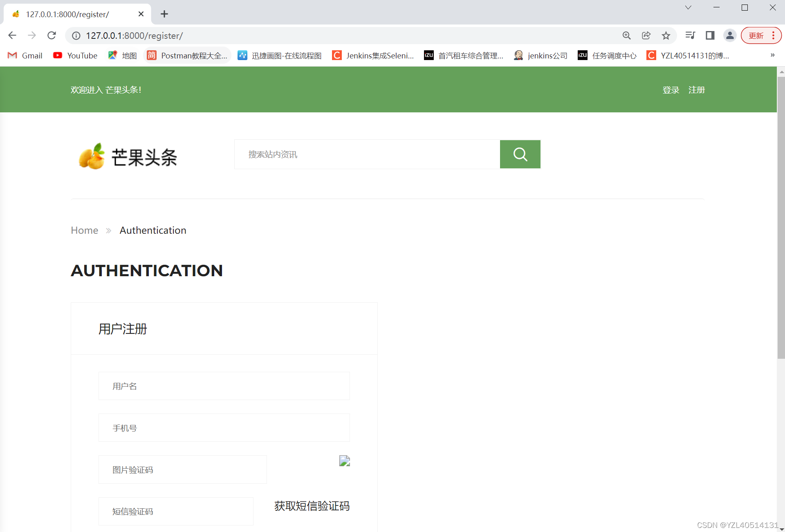Click the mango logo image
The width and height of the screenshot is (785, 532).
(92, 156)
